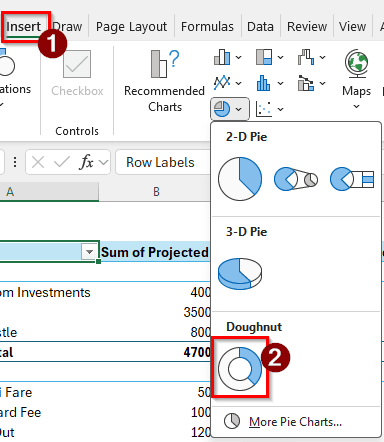This screenshot has height=442, width=384.
Task: Select the Data ribbon tab
Action: click(x=260, y=27)
